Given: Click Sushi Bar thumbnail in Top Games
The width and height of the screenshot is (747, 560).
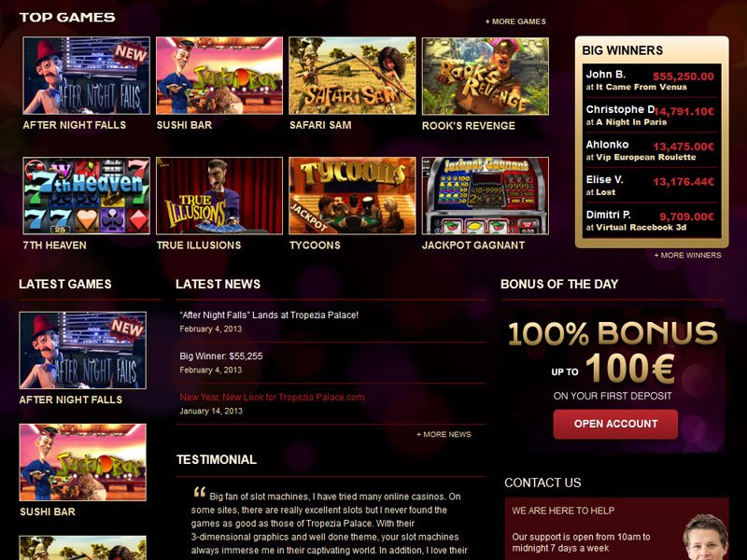Looking at the screenshot, I should point(219,76).
